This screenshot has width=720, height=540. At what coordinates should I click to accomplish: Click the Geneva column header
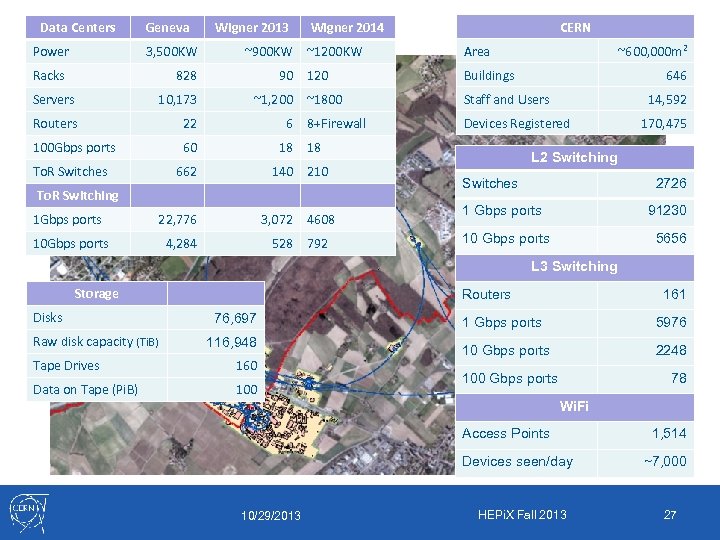click(x=168, y=28)
